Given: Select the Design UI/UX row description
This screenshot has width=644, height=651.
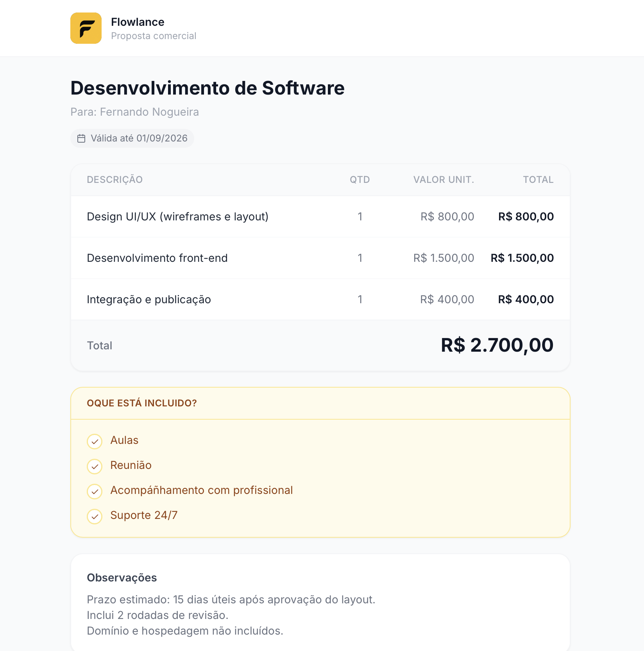Looking at the screenshot, I should pyautogui.click(x=177, y=216).
